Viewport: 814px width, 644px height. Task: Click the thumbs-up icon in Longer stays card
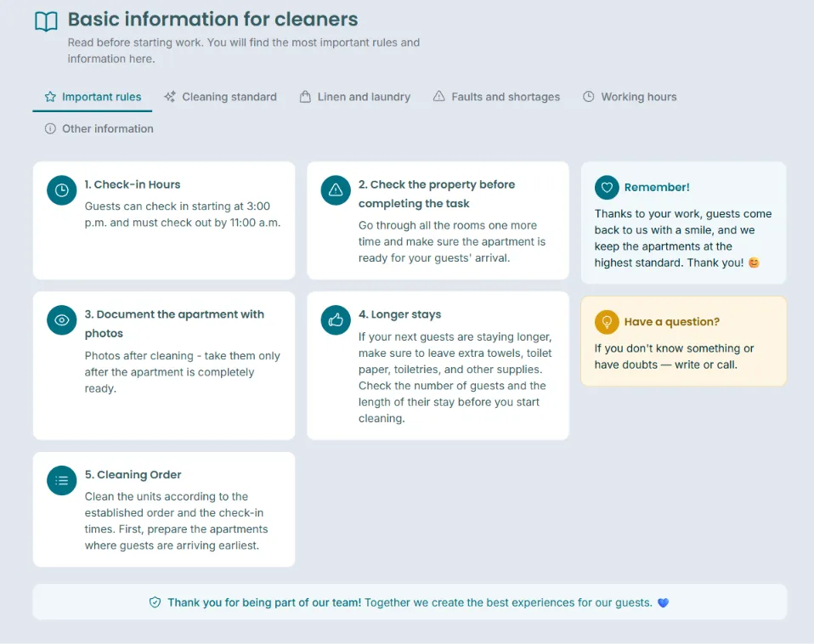pos(336,320)
